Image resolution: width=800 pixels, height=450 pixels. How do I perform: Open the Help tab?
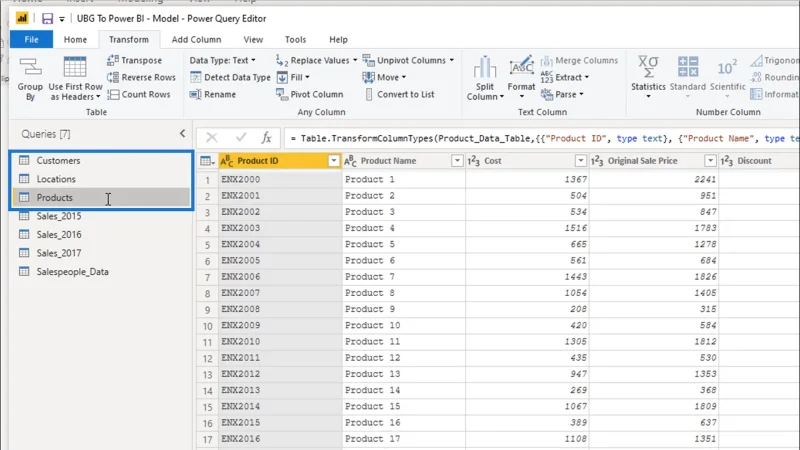click(x=338, y=39)
